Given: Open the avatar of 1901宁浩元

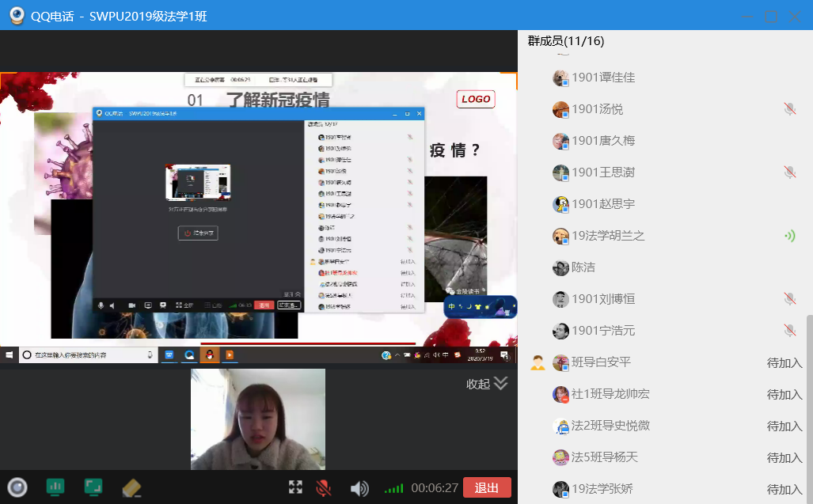Looking at the screenshot, I should [x=560, y=331].
